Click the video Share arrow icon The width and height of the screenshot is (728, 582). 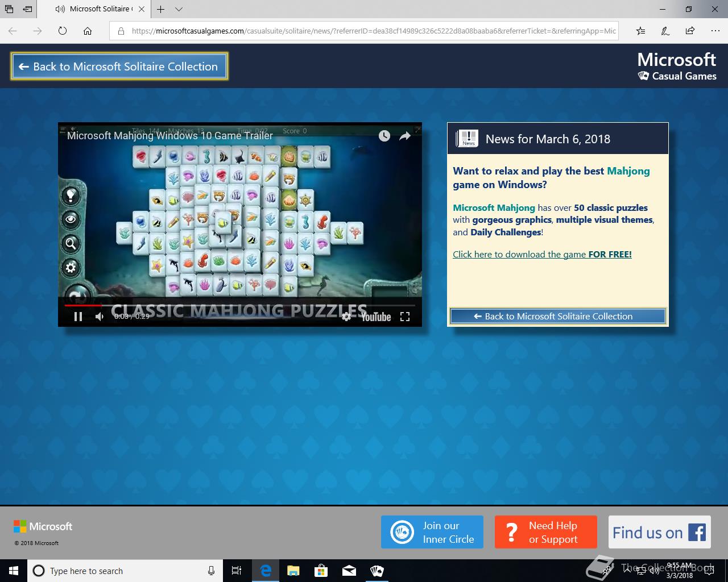click(x=404, y=136)
